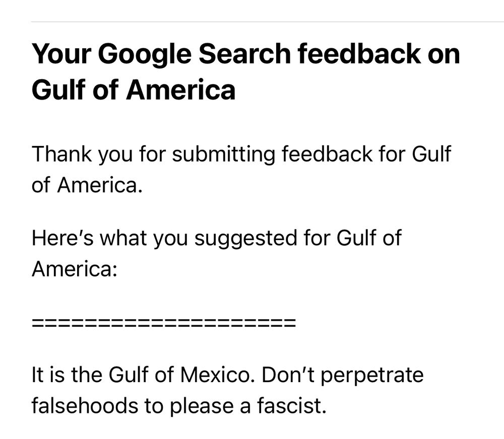The height and width of the screenshot is (439, 504).
Task: Click the 'Thank you for submitting' paragraph
Action: point(241,169)
